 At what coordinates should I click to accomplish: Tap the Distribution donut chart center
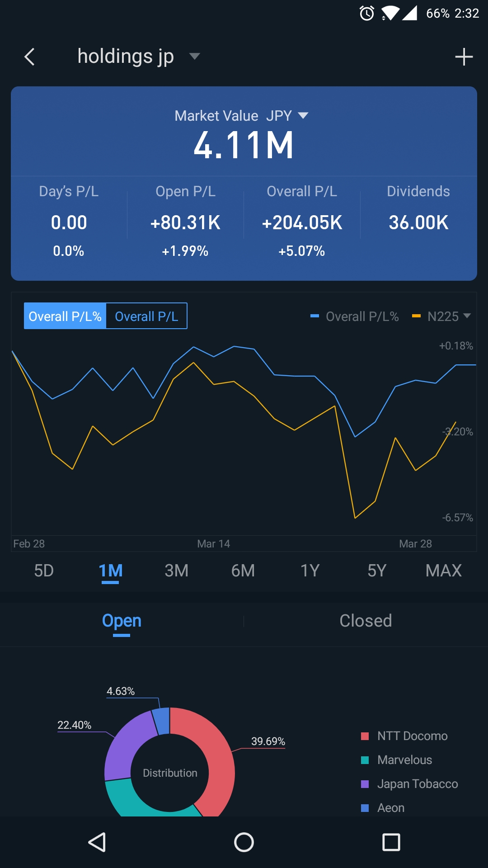(170, 773)
